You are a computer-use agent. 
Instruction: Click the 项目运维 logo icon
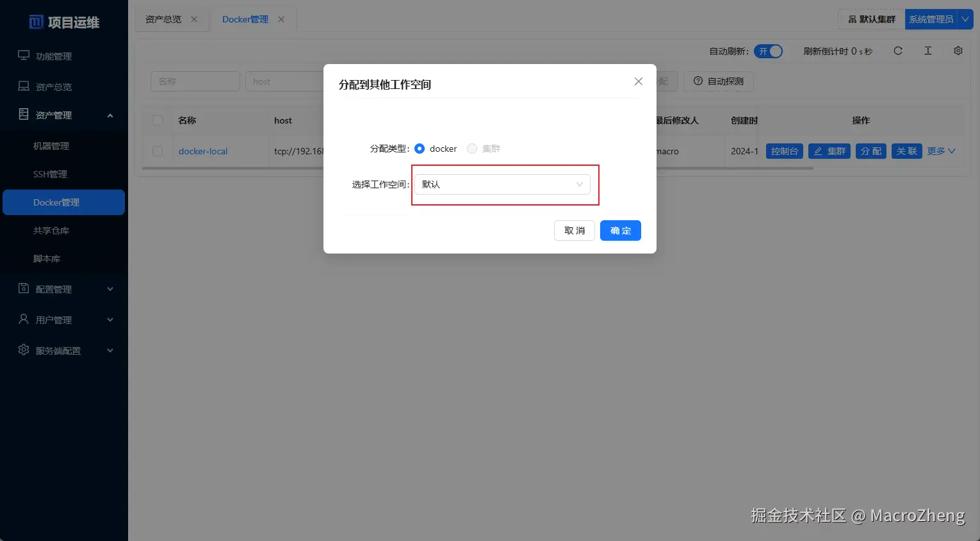tap(37, 22)
